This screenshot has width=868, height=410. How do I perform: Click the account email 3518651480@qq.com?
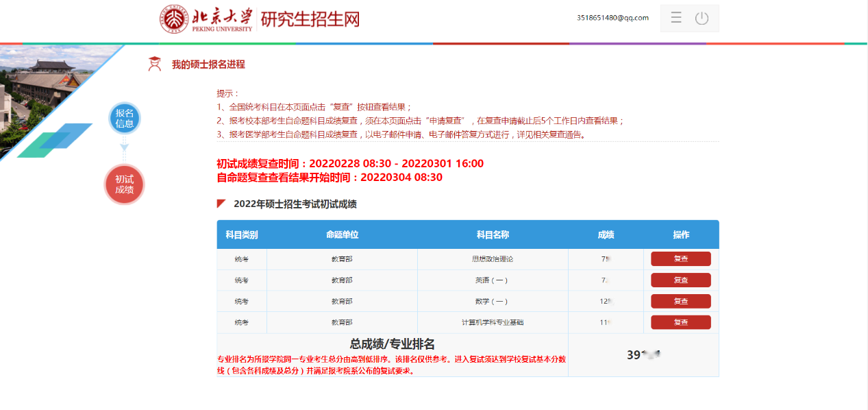pyautogui.click(x=612, y=18)
